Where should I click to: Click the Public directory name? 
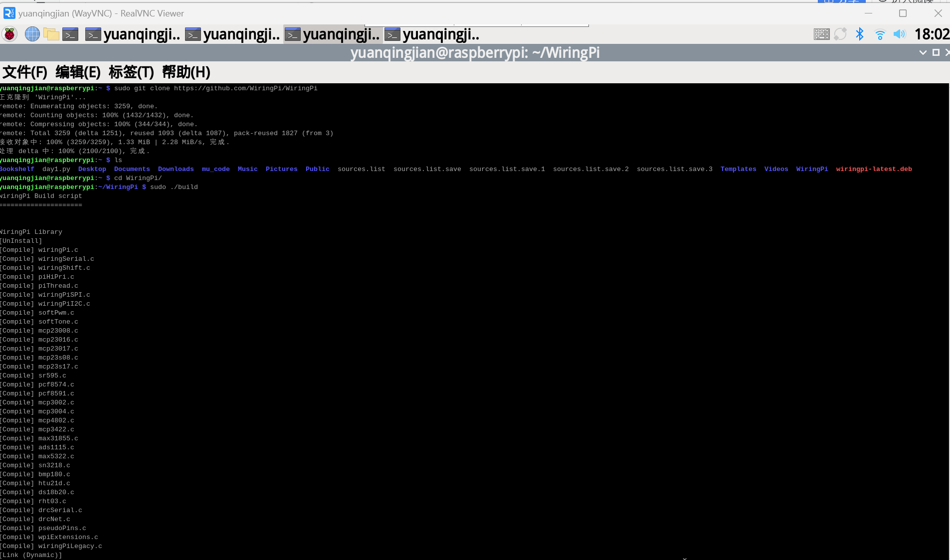click(x=318, y=169)
